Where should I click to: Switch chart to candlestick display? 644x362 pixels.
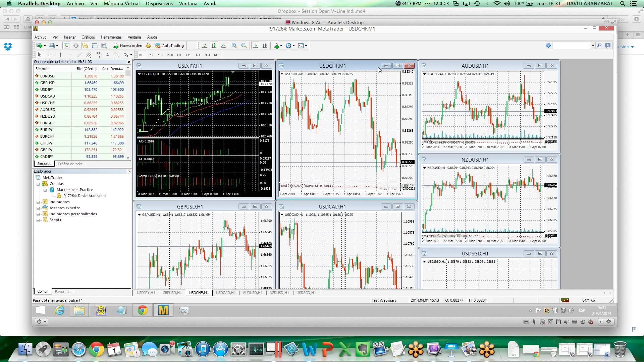[x=214, y=46]
